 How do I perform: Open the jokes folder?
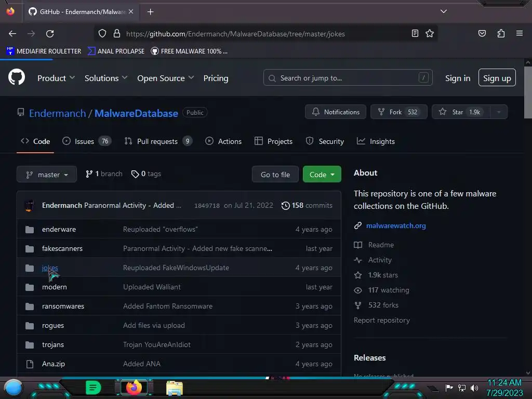(x=50, y=268)
